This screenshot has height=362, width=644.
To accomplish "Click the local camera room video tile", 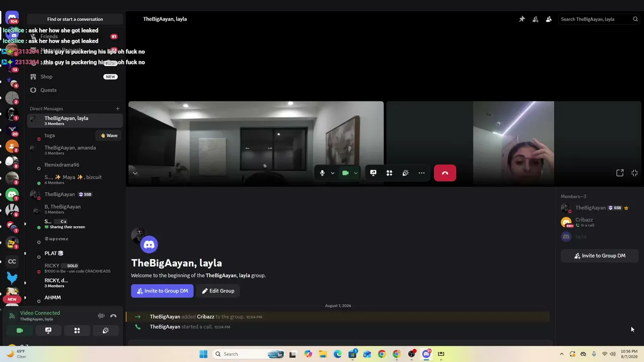I will 256,144.
